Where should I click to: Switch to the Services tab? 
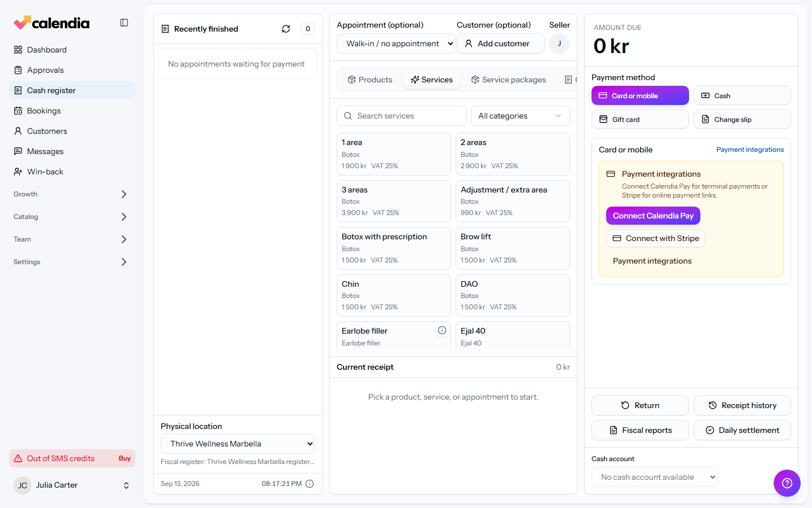[x=432, y=80]
